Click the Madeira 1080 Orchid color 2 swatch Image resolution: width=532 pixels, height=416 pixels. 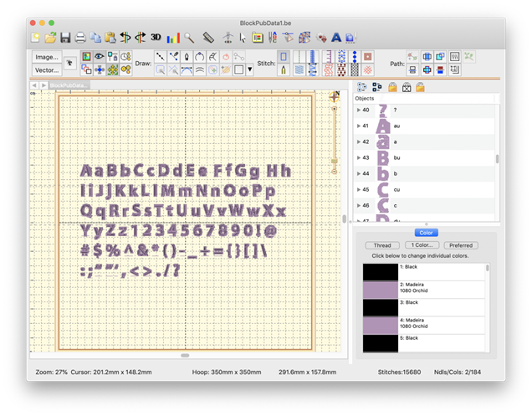click(x=381, y=290)
